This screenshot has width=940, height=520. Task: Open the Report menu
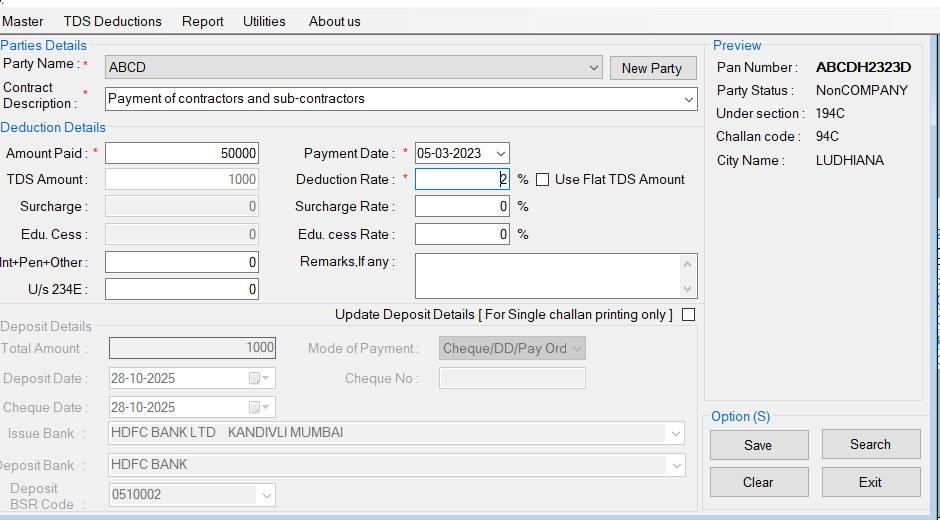point(203,21)
